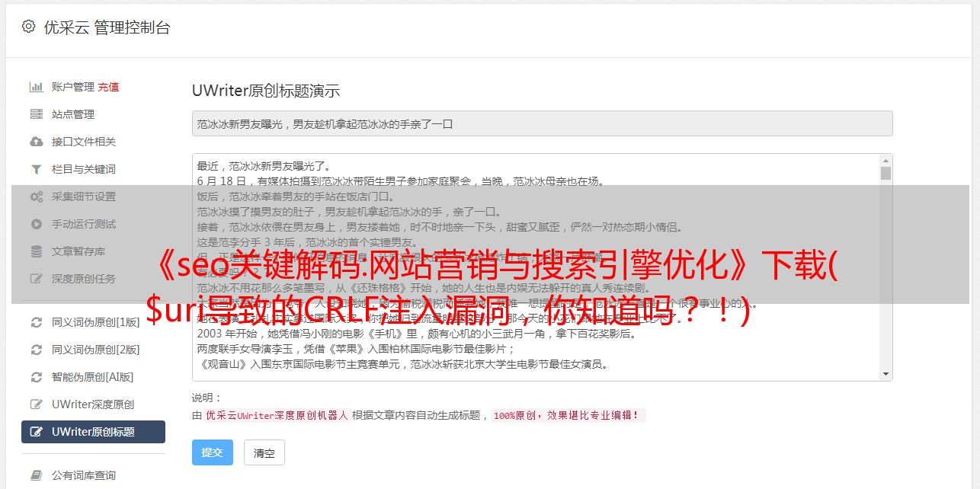Screen dimensions: 980x489
Task: Click the 清空 button
Action: point(264,452)
